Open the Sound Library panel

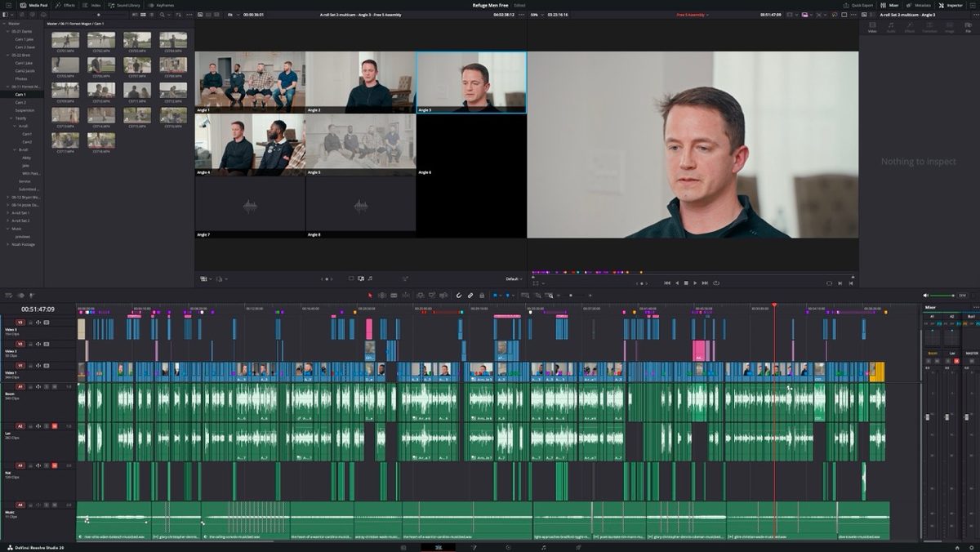tap(125, 5)
